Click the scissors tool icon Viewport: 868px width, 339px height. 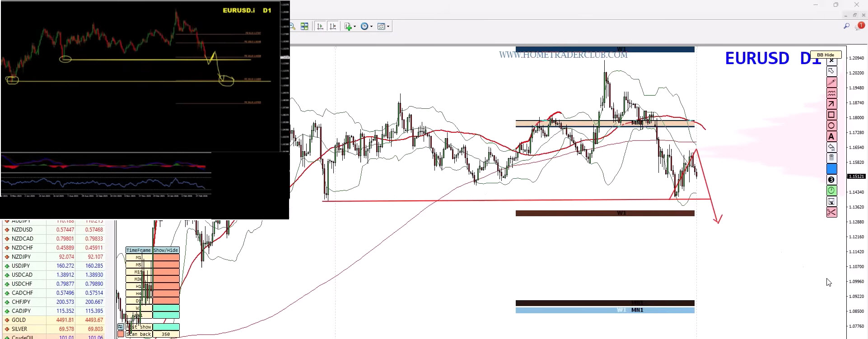[831, 212]
